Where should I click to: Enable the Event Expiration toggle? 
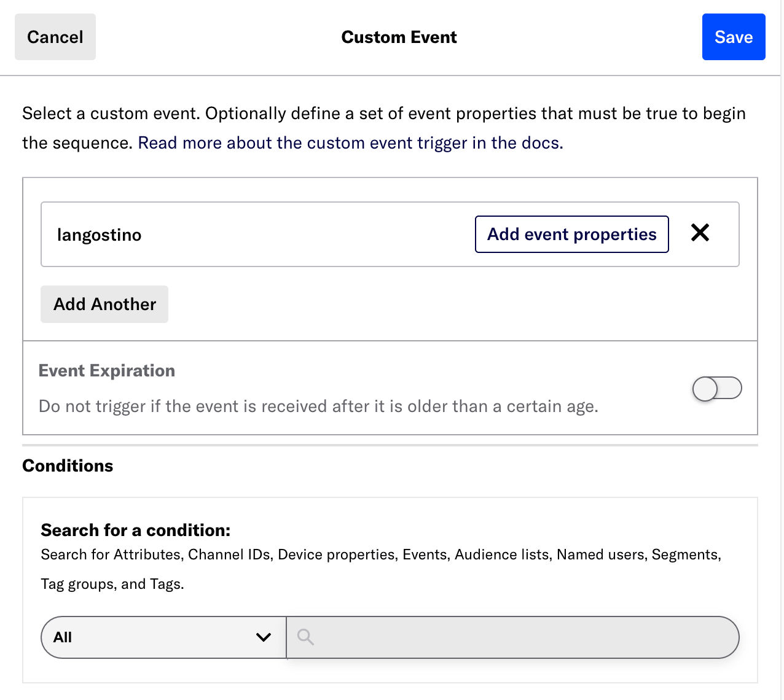point(716,388)
